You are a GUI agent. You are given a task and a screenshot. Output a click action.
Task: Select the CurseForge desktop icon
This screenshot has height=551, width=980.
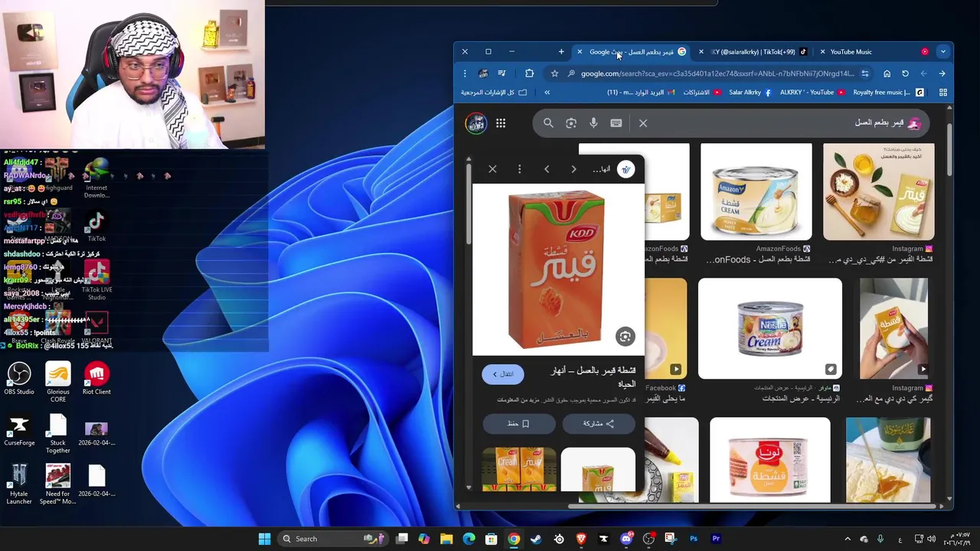coord(19,431)
